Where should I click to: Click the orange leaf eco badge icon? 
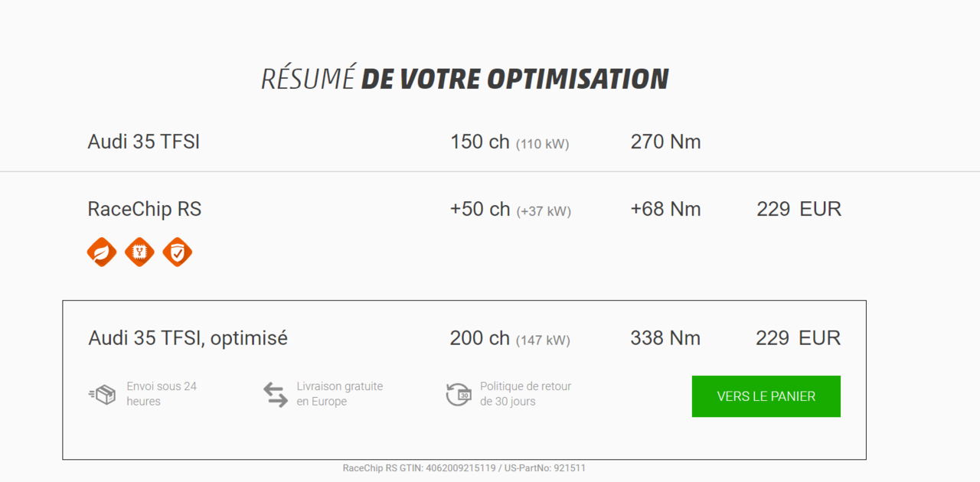pos(102,252)
